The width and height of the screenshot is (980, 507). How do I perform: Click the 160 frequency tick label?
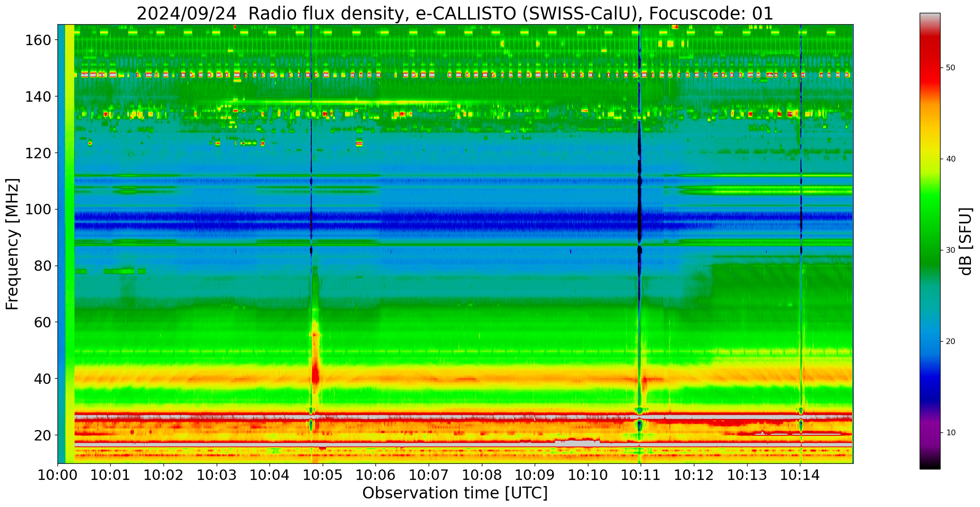click(x=38, y=40)
